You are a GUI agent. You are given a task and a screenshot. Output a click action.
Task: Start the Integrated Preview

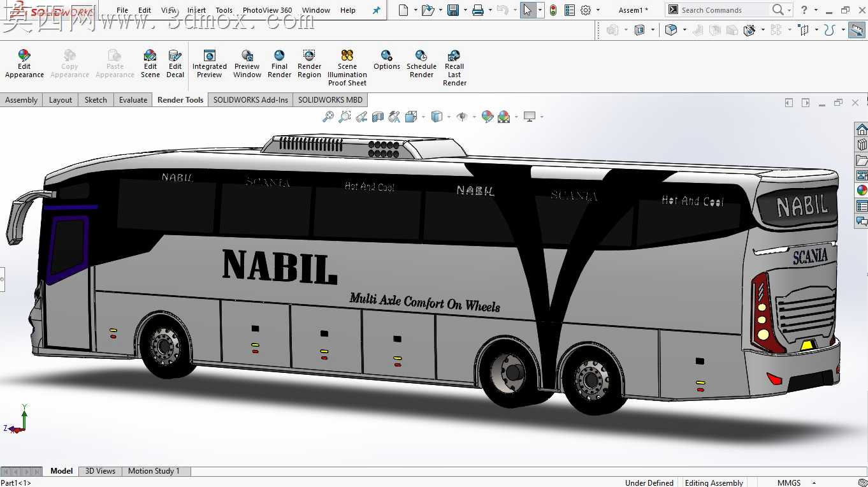[x=210, y=64]
